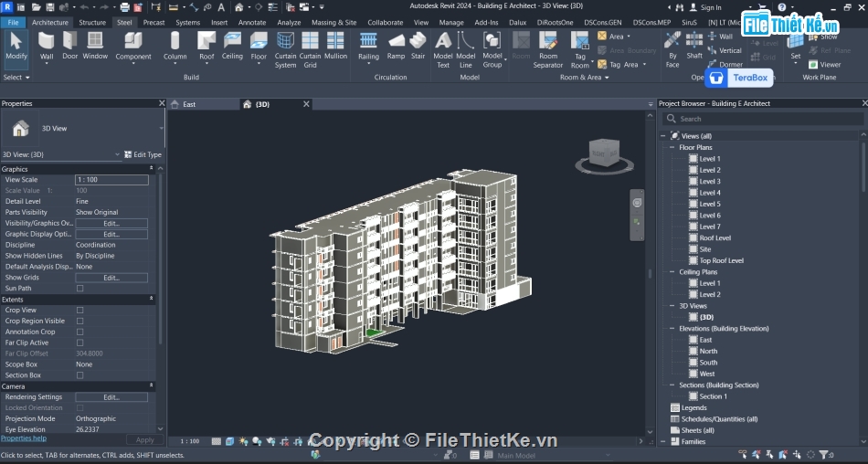Collapse the Ceiling Plans node
Image resolution: width=868 pixels, height=464 pixels.
672,272
